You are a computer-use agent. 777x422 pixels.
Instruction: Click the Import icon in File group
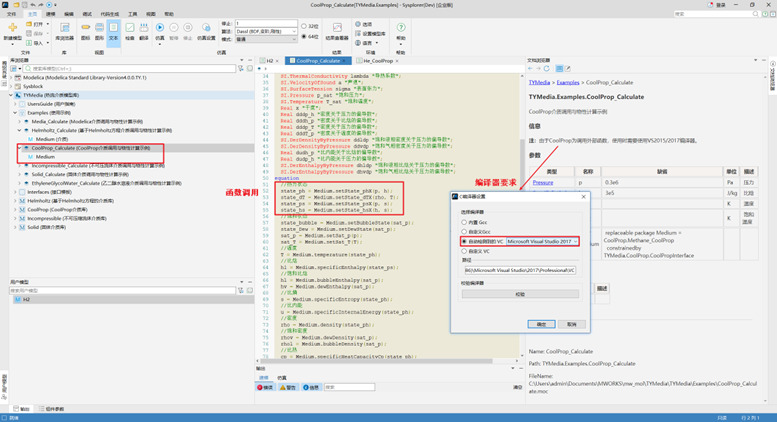tap(29, 43)
